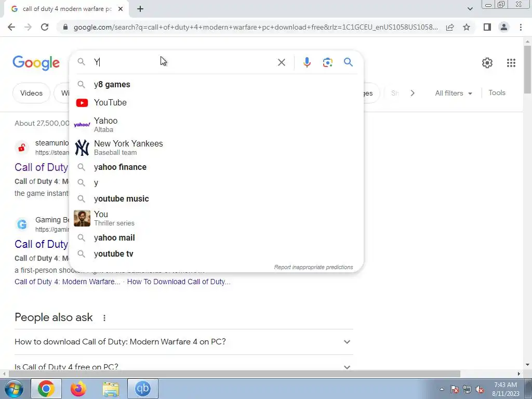Viewport: 532px width, 399px height.
Task: Open the Action Center flag icon
Action: (455, 390)
